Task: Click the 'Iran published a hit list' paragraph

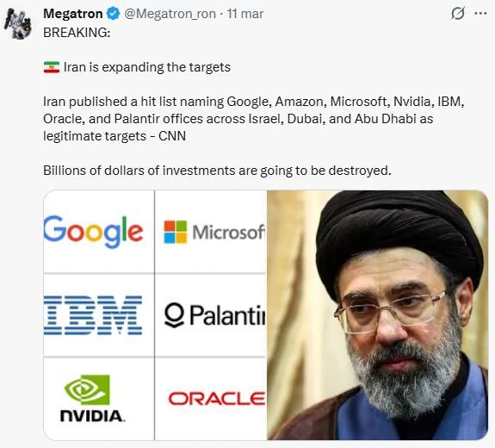Action: tap(254, 119)
